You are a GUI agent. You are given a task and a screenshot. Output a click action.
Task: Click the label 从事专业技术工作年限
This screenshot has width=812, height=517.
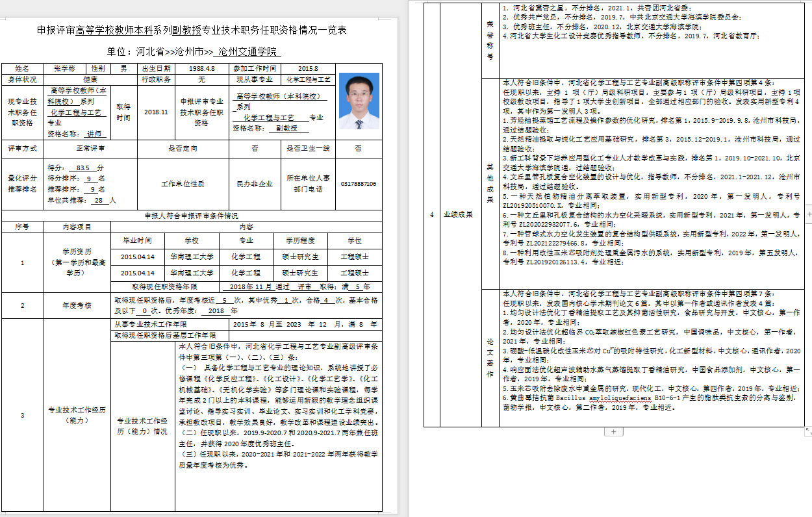[151, 323]
